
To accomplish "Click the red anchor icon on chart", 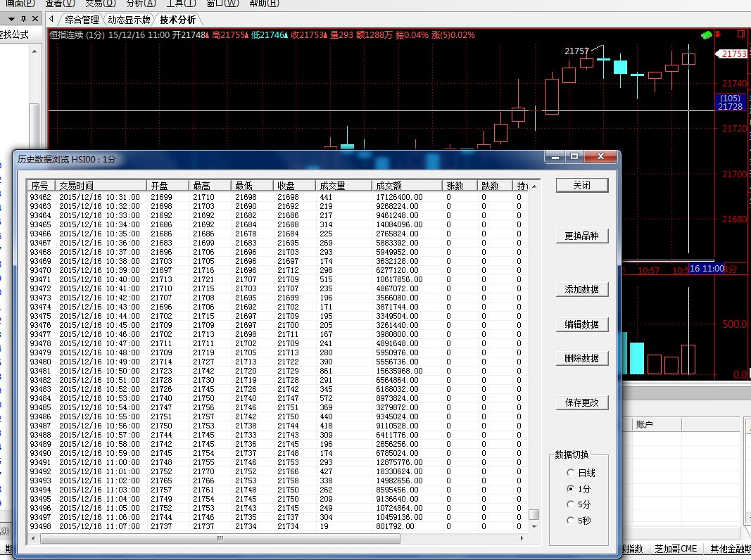I will tap(718, 34).
